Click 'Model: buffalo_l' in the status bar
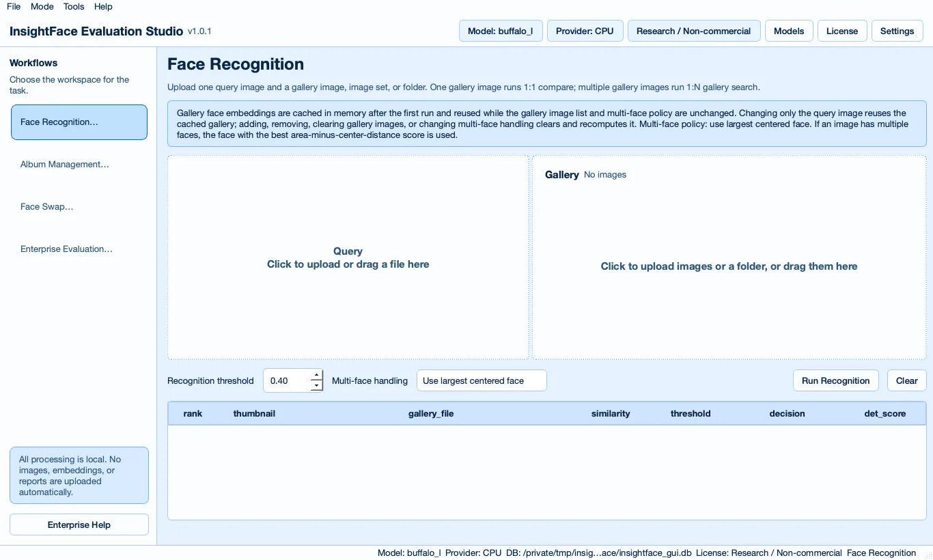The height and width of the screenshot is (560, 933). 409,553
